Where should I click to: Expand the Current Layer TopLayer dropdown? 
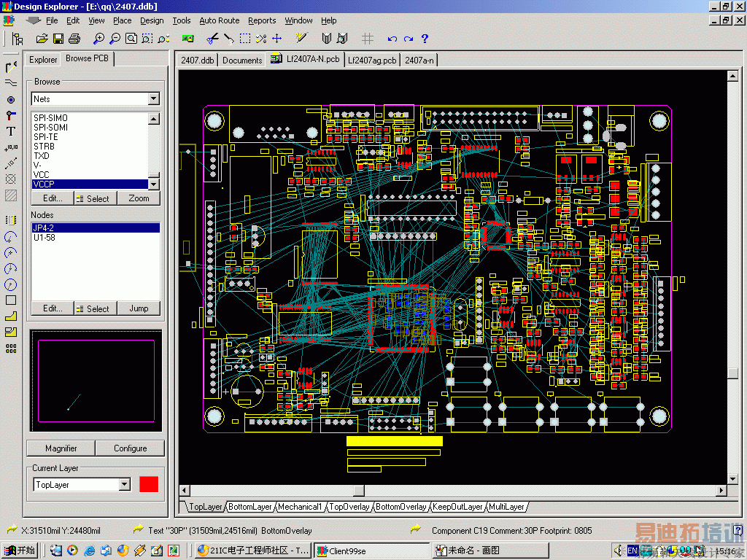(124, 485)
